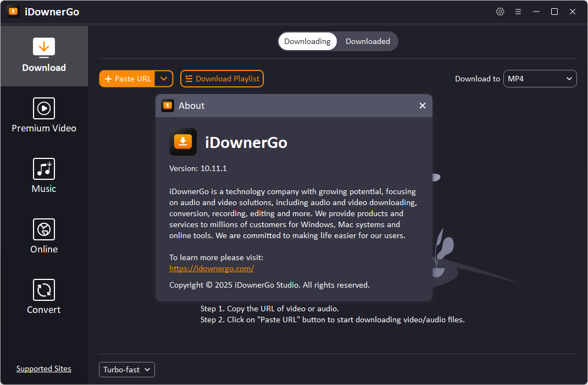Open the Convert section
The width and height of the screenshot is (588, 385).
tap(44, 296)
